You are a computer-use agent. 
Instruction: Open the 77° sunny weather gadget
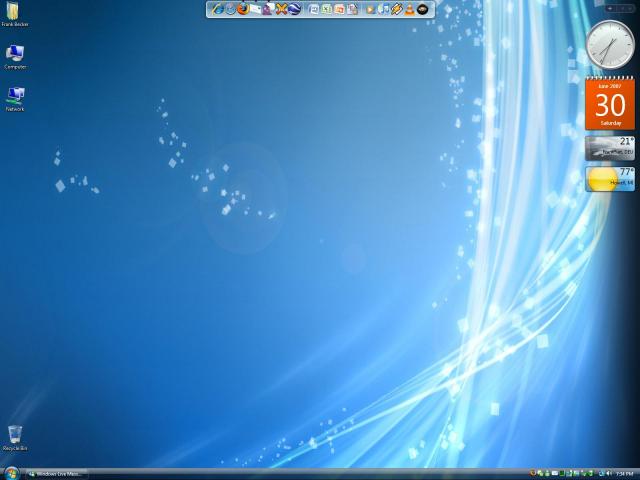[610, 179]
